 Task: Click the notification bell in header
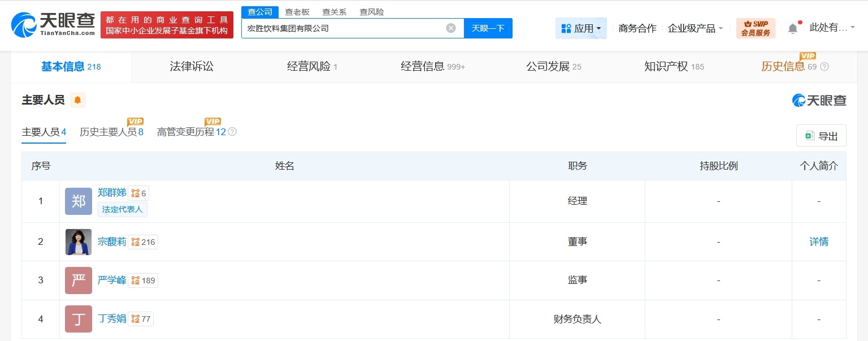click(x=793, y=28)
